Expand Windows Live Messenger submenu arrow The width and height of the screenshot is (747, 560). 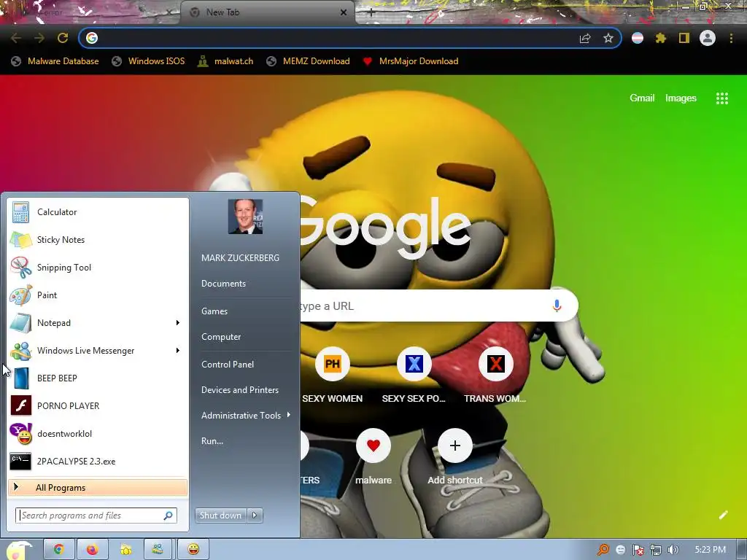178,351
